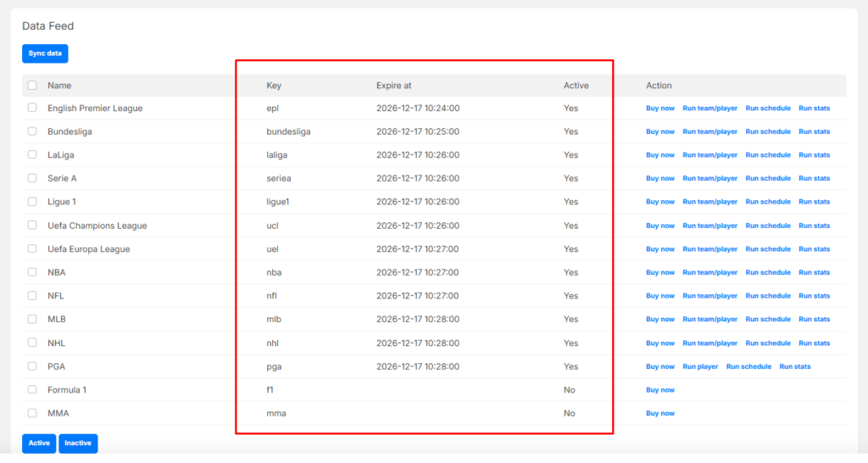The image size is (868, 463).
Task: Check the Serie A row checkbox
Action: (x=32, y=179)
